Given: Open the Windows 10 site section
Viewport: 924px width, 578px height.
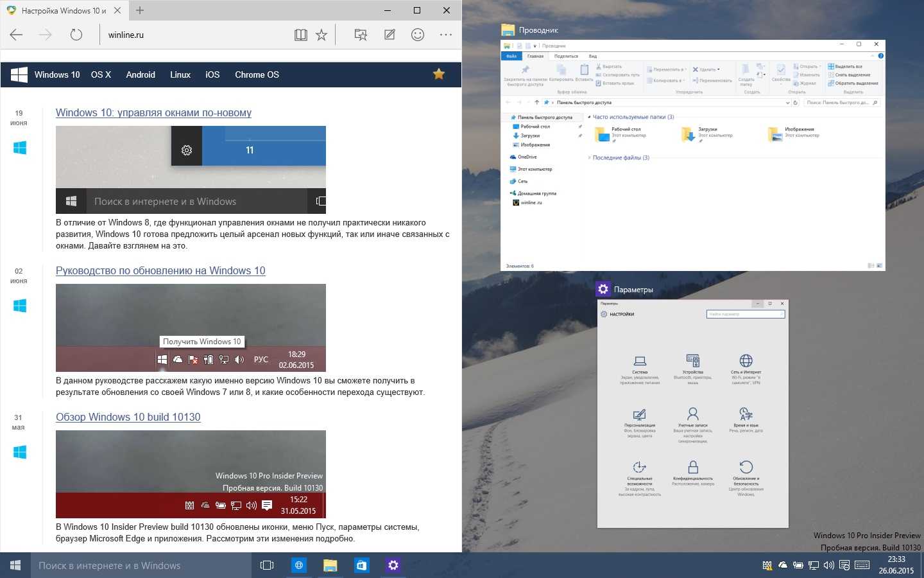Looking at the screenshot, I should (57, 74).
